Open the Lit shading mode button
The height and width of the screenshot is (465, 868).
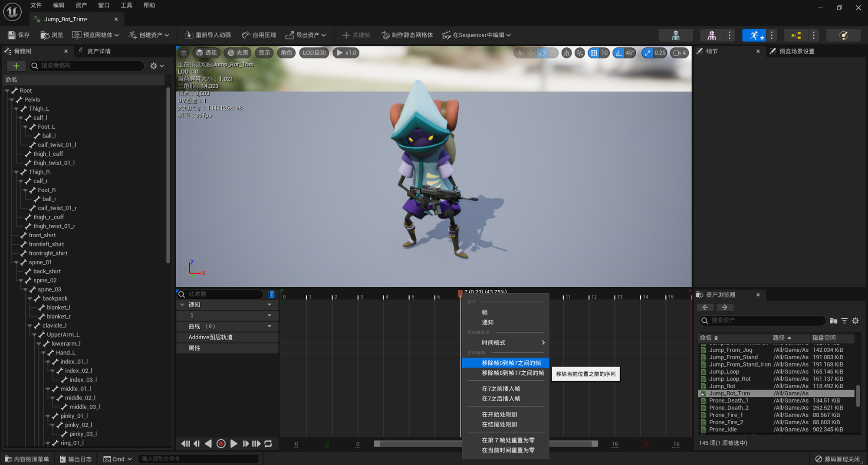coord(238,53)
